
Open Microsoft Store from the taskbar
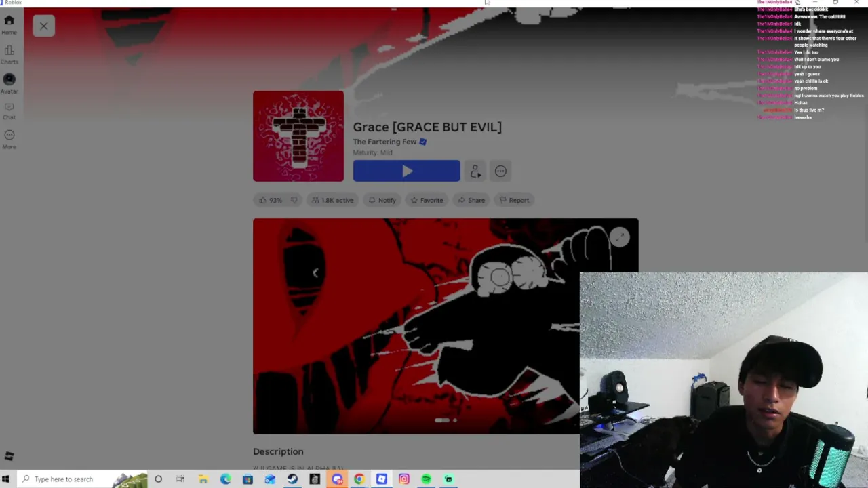(x=248, y=479)
